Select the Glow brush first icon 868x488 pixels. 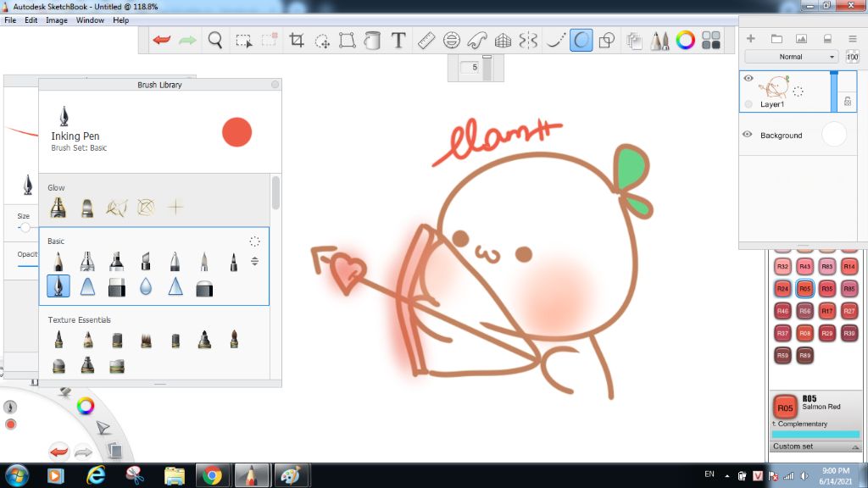58,208
